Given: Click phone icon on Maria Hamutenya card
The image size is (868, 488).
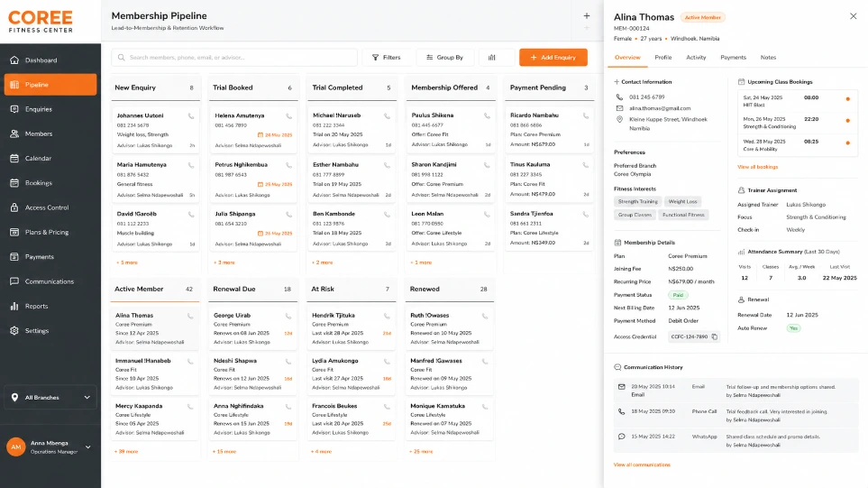Looking at the screenshot, I should coord(191,166).
